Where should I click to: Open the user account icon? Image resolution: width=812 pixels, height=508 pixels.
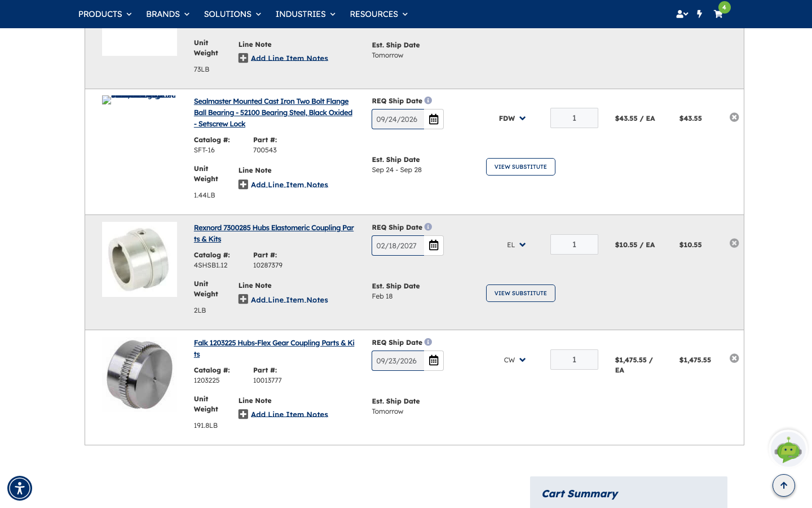coord(682,14)
